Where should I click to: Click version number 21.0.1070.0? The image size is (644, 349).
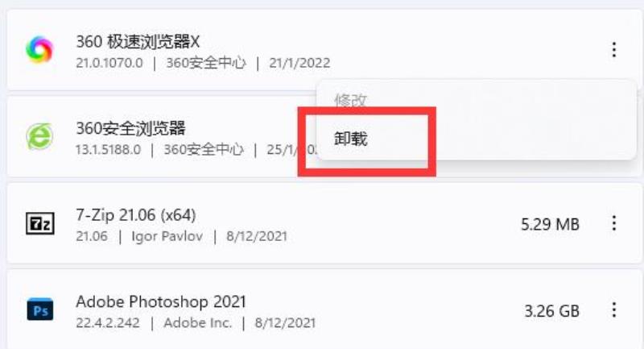(109, 63)
